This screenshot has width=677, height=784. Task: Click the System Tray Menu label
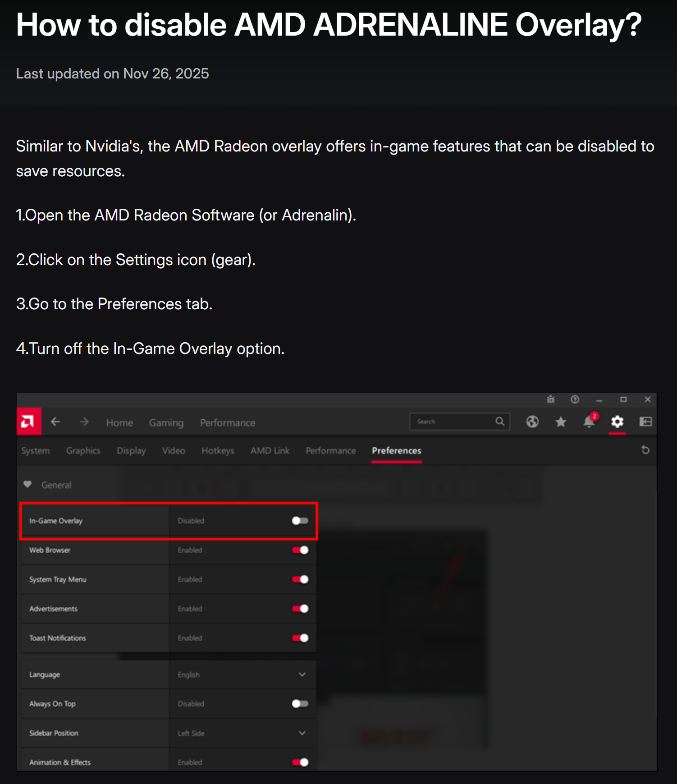(x=58, y=579)
